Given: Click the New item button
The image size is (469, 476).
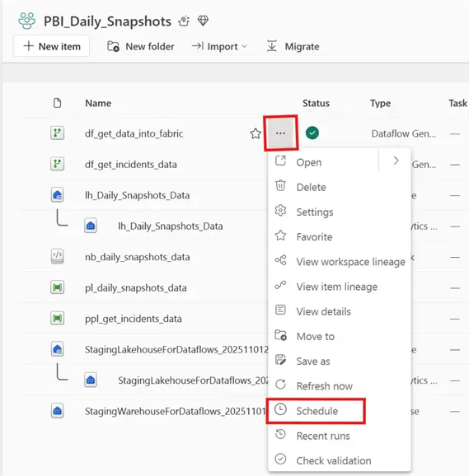Looking at the screenshot, I should (51, 46).
